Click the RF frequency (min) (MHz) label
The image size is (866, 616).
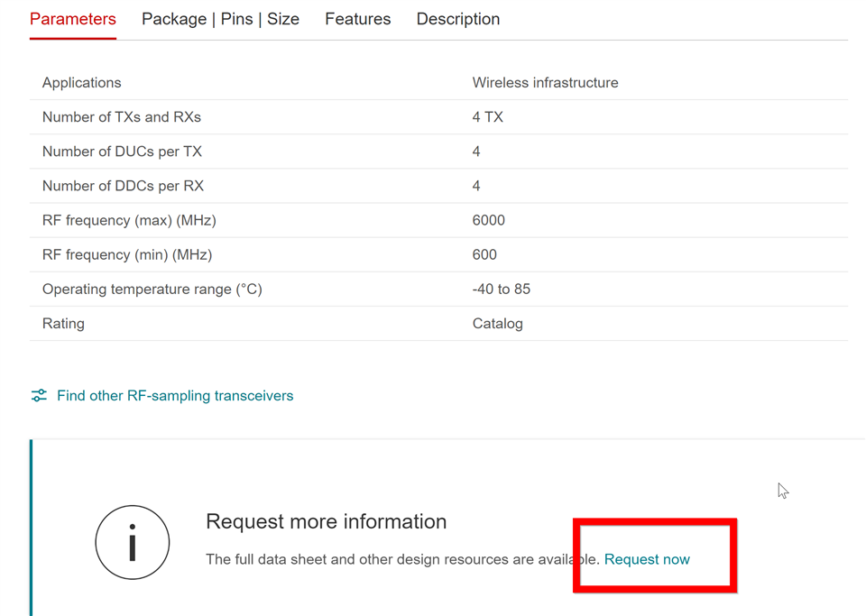click(x=127, y=254)
